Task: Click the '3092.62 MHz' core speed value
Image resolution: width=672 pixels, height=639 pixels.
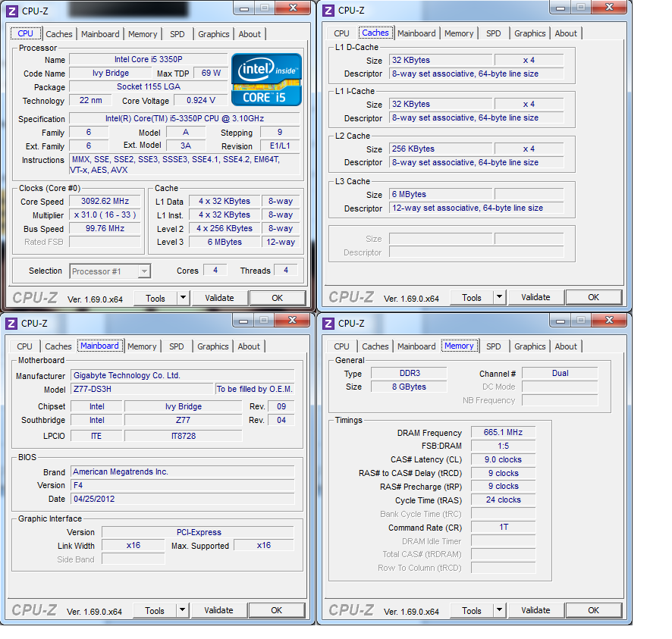Action: (x=105, y=202)
